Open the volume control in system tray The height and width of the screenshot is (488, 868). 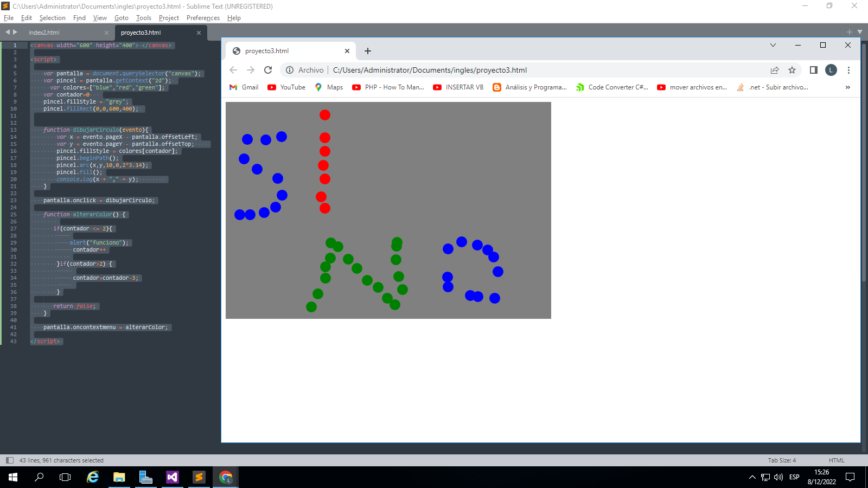point(778,477)
